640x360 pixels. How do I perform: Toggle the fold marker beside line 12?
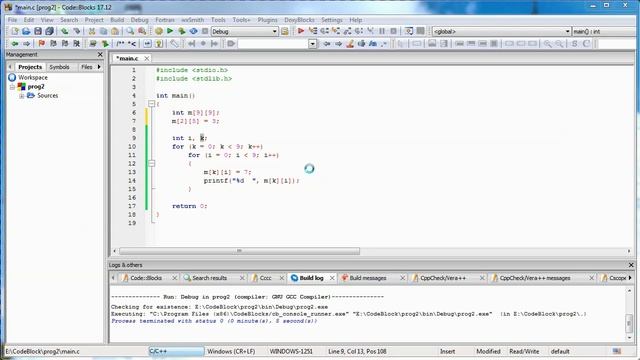click(151, 164)
